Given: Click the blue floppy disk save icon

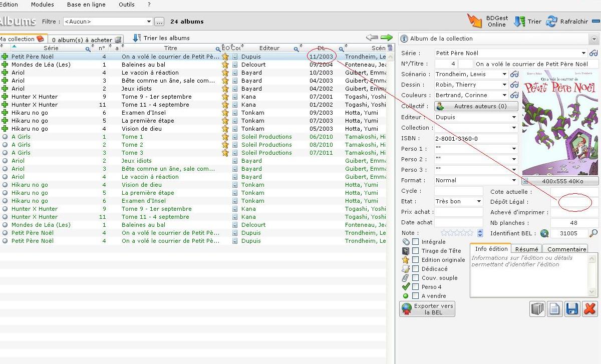Looking at the screenshot, I should 572,309.
